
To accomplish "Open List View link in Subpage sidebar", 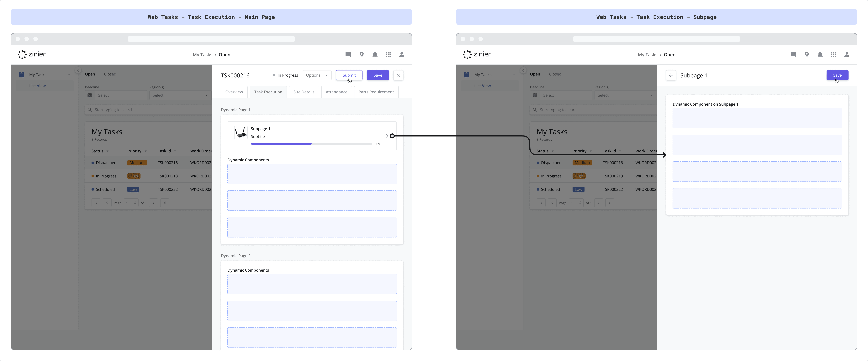I will (x=483, y=86).
